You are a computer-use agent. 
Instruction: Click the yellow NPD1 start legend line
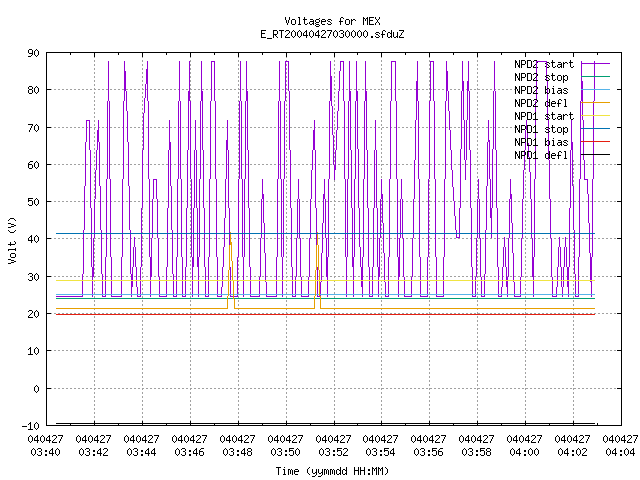coord(596,116)
